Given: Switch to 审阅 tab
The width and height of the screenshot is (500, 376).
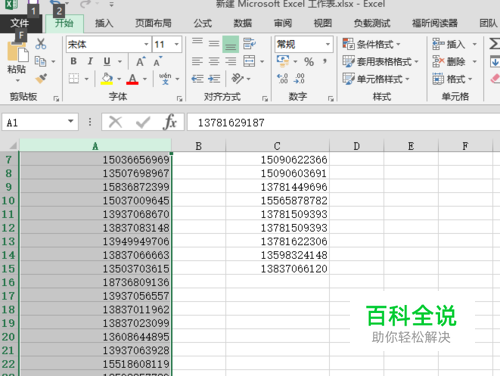Looking at the screenshot, I should pos(283,23).
